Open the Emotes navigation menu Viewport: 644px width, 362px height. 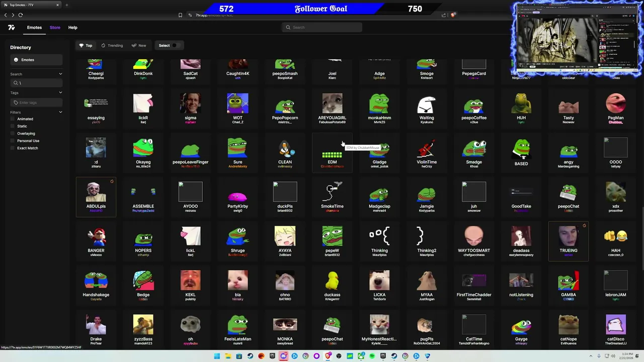point(34,28)
